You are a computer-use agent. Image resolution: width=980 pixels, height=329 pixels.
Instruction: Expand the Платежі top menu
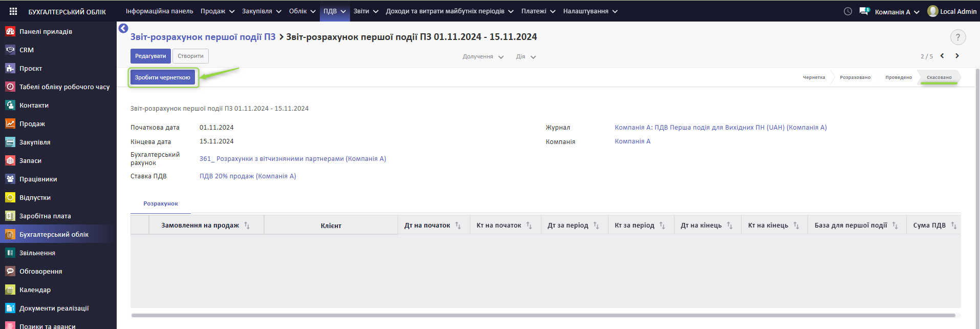(538, 11)
